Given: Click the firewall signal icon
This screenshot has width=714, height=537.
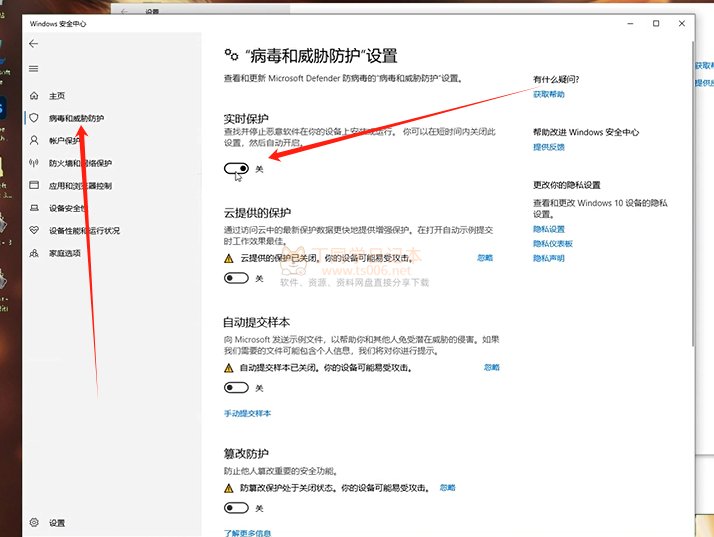Looking at the screenshot, I should pos(34,163).
